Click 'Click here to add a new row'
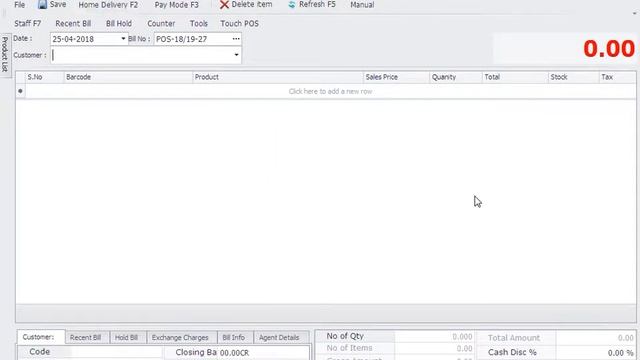The width and height of the screenshot is (640, 360). click(x=330, y=91)
